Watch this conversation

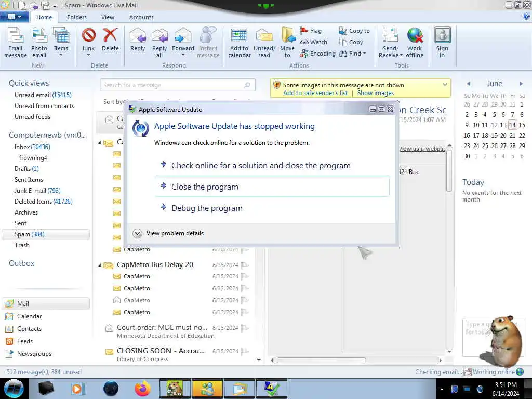[x=314, y=42]
